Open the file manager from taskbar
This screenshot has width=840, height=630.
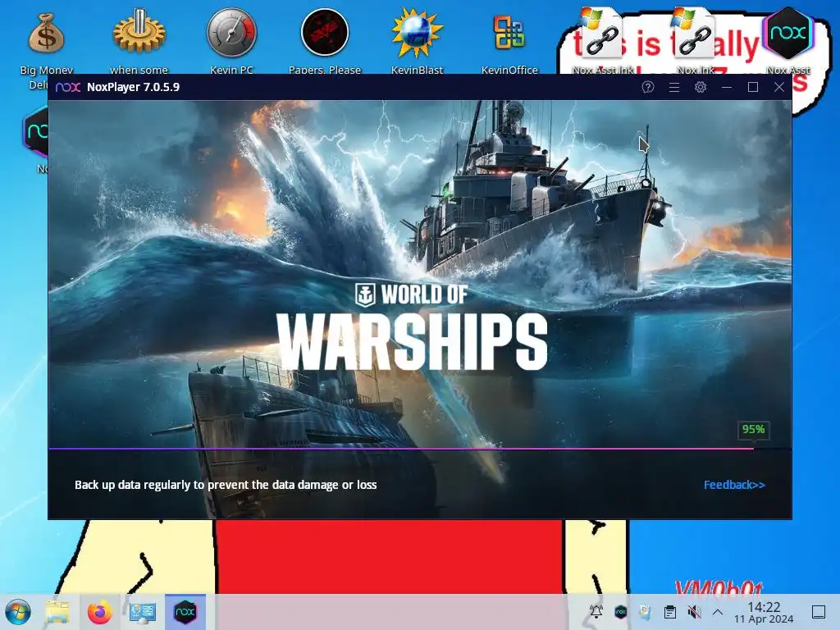[57, 612]
